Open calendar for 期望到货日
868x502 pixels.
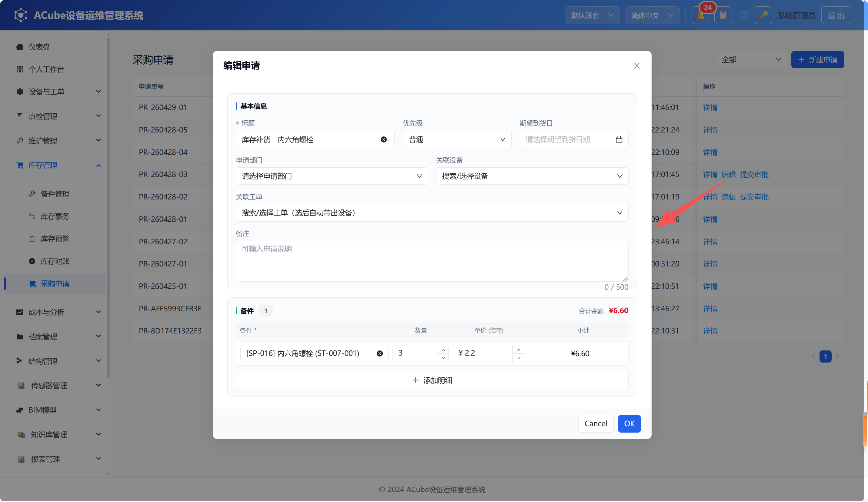click(619, 139)
